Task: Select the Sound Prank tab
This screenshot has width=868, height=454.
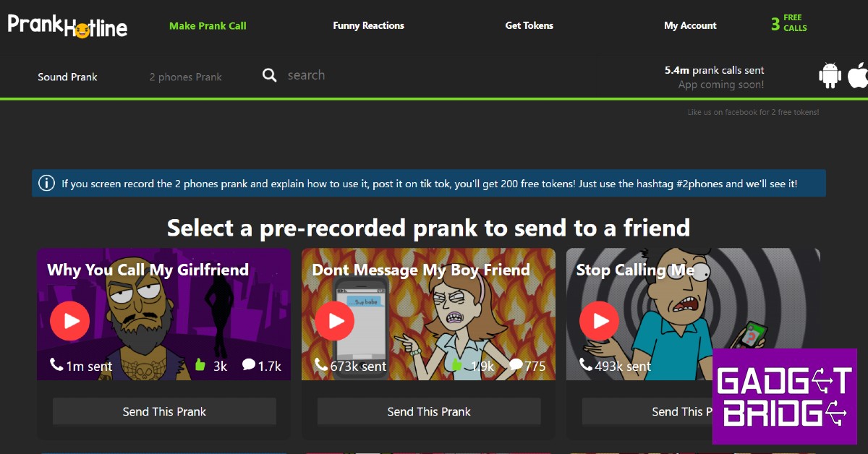Action: coord(67,77)
